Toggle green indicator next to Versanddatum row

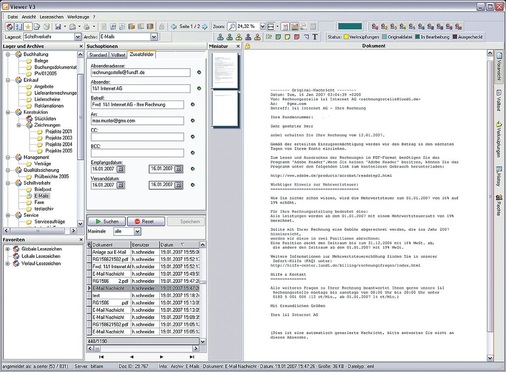pyautogui.click(x=192, y=185)
